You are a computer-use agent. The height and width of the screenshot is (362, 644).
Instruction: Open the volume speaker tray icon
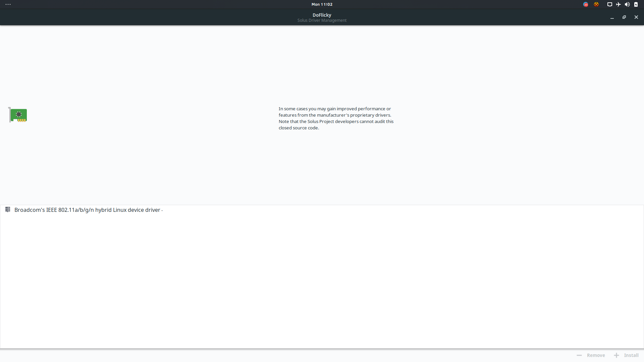[627, 4]
